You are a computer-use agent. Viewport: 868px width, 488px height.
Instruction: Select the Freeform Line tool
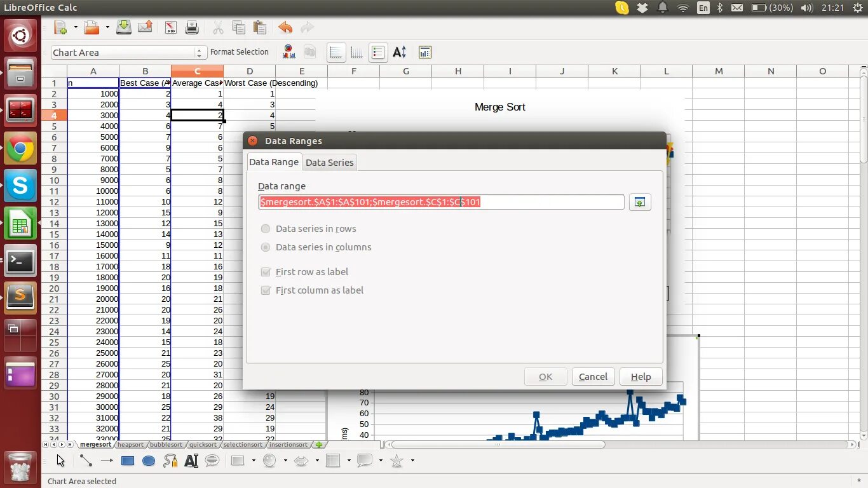tap(170, 461)
